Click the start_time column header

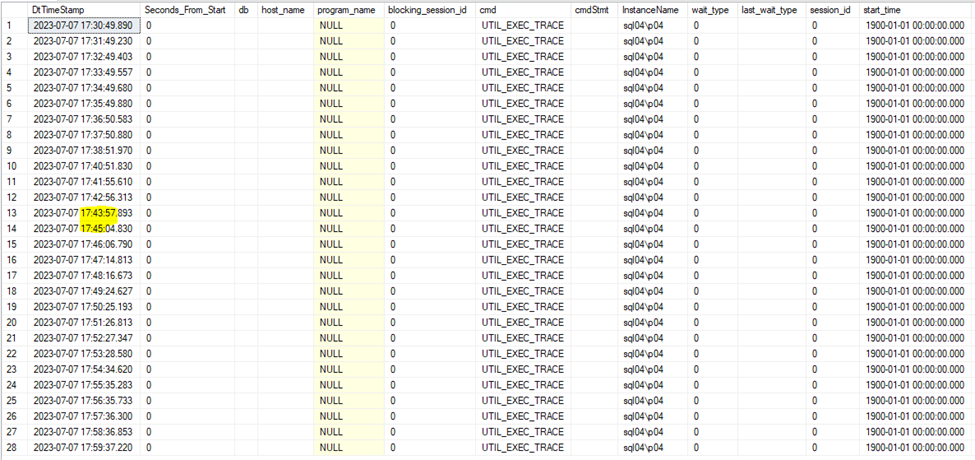pyautogui.click(x=885, y=9)
